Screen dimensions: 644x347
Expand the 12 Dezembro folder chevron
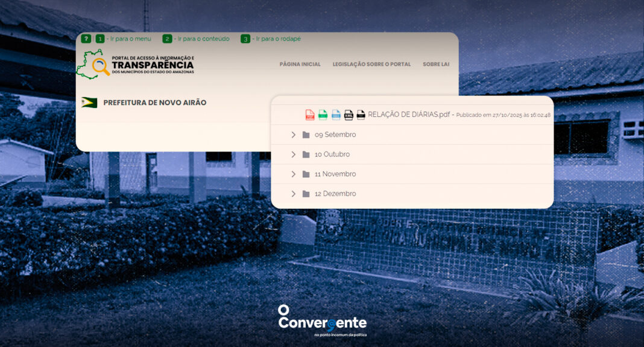(x=293, y=194)
